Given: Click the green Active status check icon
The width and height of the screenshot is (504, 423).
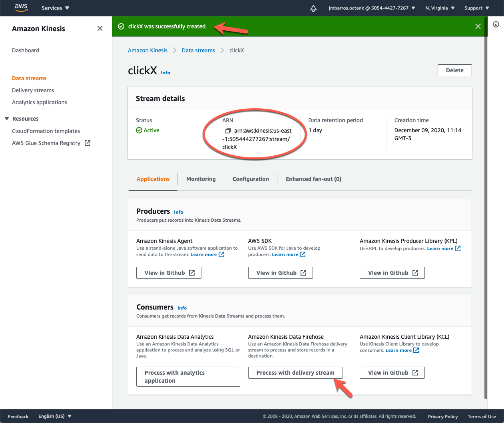Looking at the screenshot, I should point(139,130).
